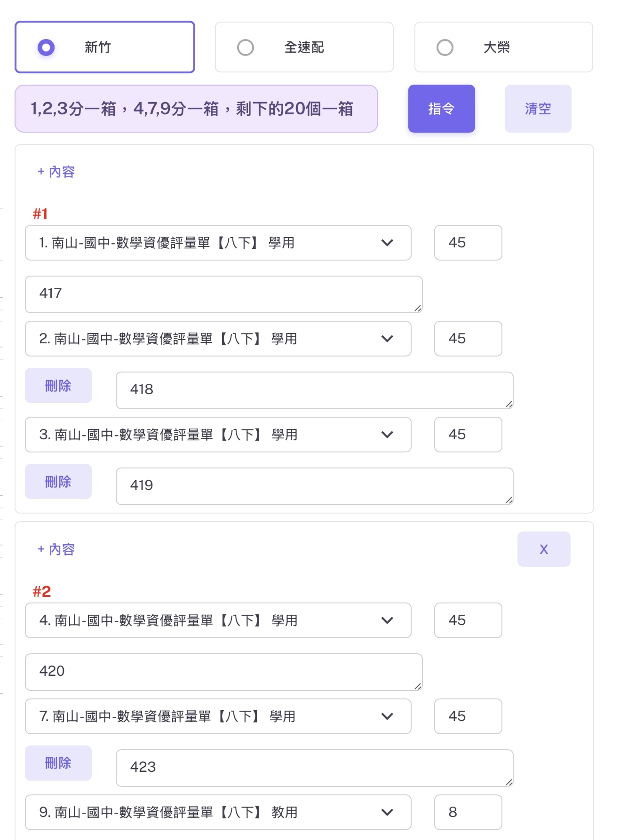Select the 新竹 radio option
This screenshot has width=620, height=840.
(x=46, y=48)
